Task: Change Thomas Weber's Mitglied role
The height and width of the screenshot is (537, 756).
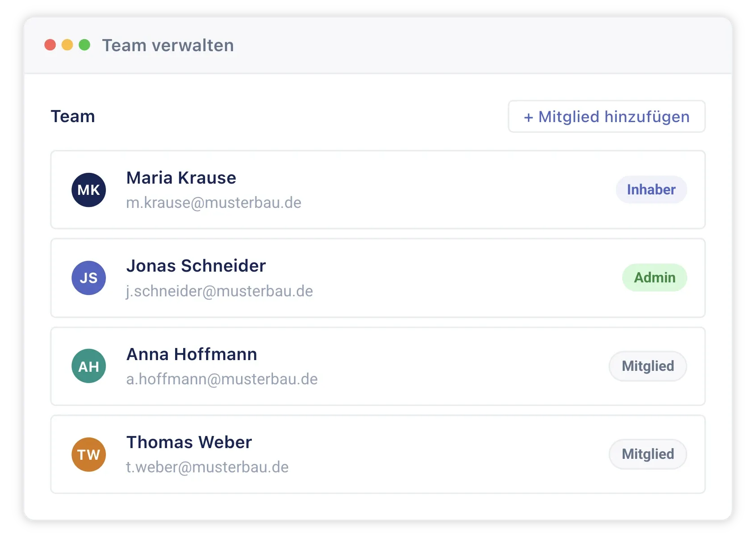Action: click(648, 454)
